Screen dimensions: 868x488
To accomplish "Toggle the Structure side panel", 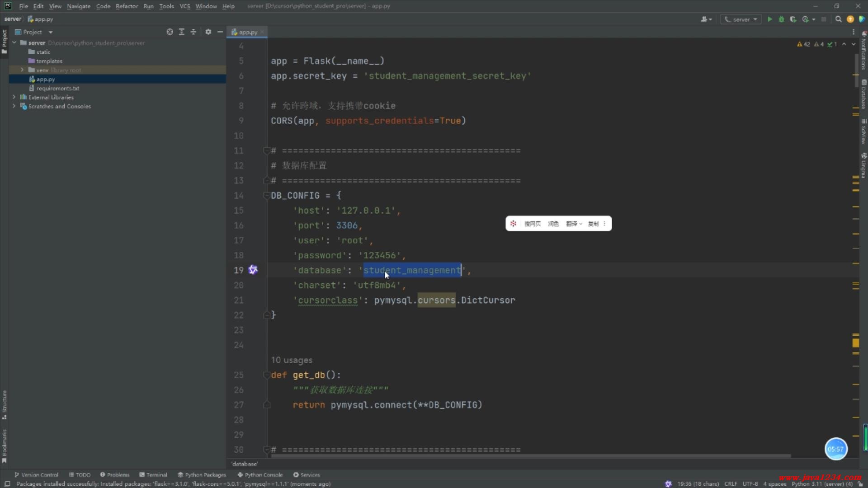I will tap(4, 404).
